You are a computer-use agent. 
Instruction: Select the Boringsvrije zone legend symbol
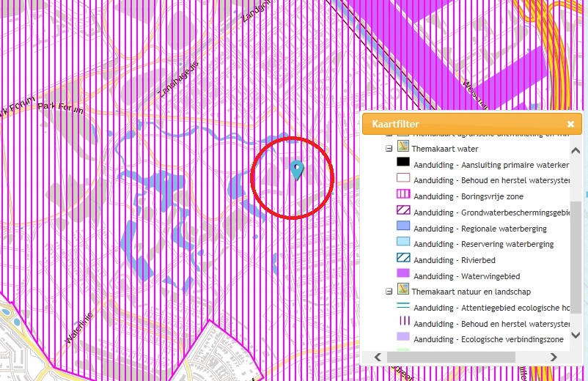pyautogui.click(x=403, y=196)
